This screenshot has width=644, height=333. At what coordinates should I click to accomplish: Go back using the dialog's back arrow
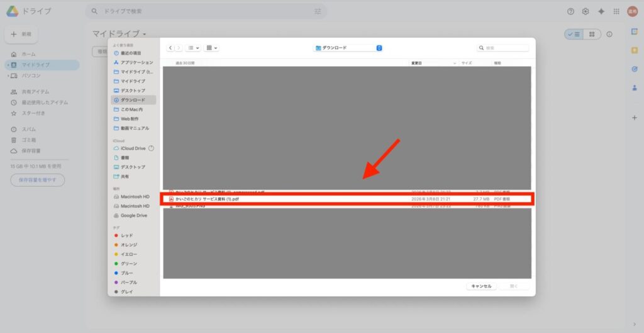[x=170, y=48]
